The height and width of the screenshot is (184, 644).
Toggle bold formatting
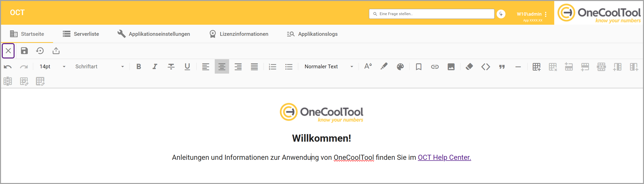139,67
